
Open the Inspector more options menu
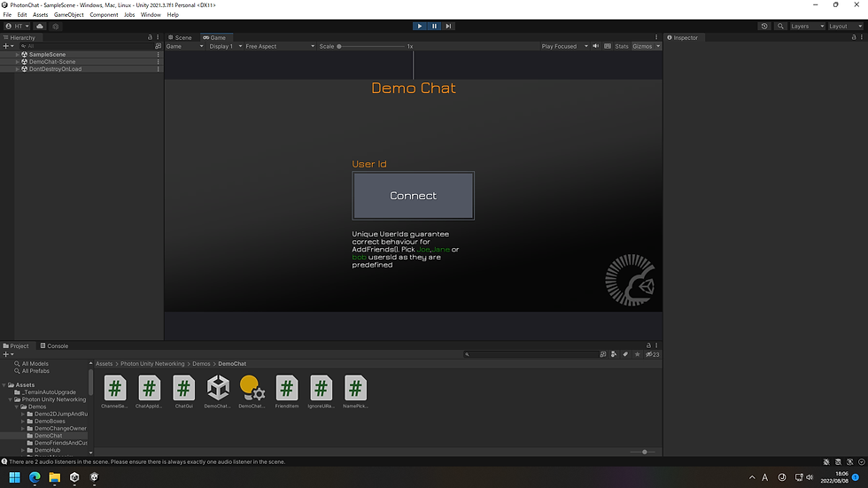[x=861, y=37]
